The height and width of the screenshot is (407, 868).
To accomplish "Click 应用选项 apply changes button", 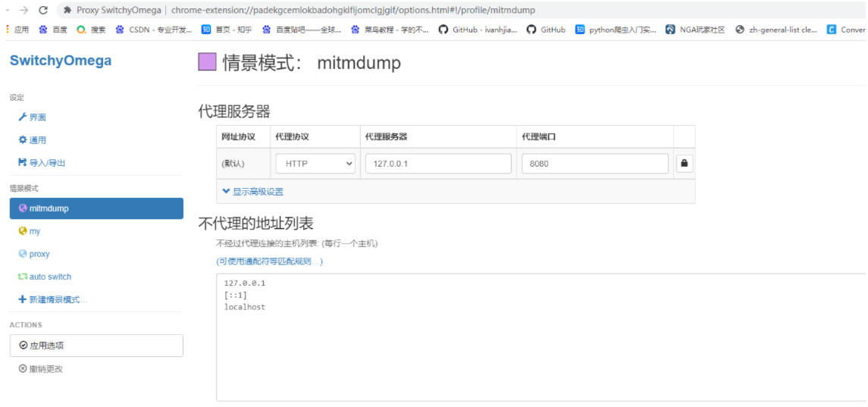I will click(96, 345).
